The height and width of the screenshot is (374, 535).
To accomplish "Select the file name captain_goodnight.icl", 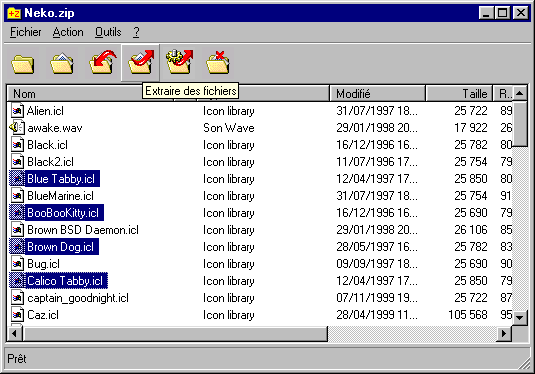I will tap(78, 299).
